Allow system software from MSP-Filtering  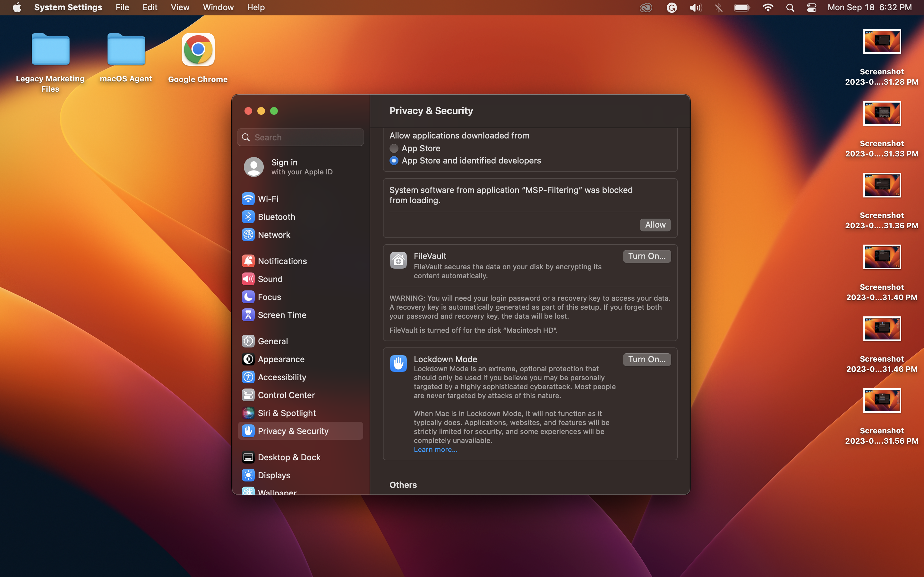coord(655,225)
